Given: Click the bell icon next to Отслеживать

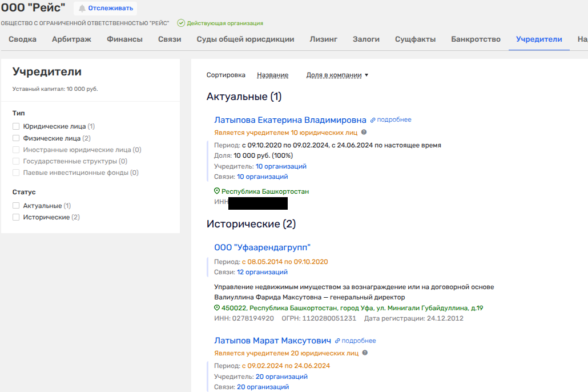Looking at the screenshot, I should coord(82,8).
